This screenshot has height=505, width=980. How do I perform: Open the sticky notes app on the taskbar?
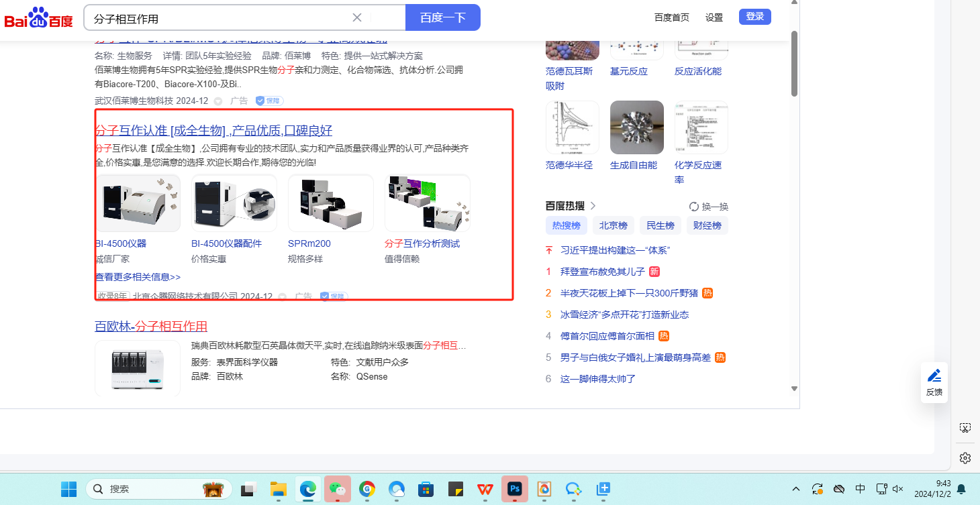(x=456, y=489)
